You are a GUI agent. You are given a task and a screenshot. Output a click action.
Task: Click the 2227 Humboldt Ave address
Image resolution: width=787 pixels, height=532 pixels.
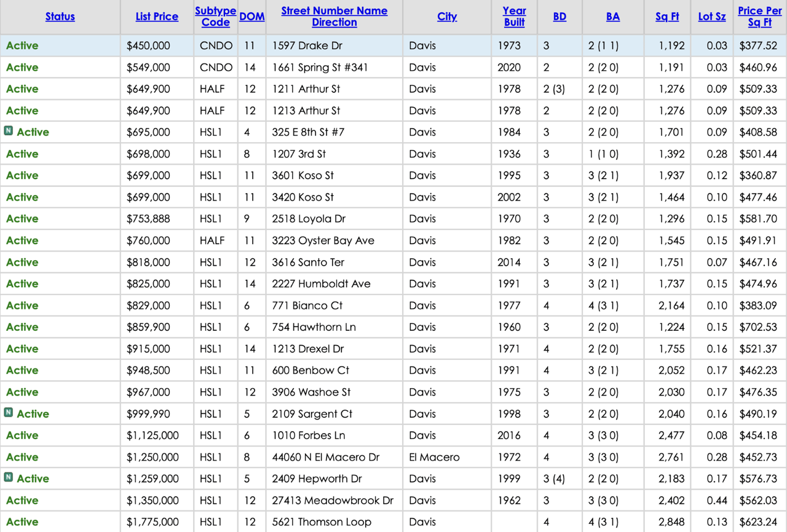[x=322, y=284]
